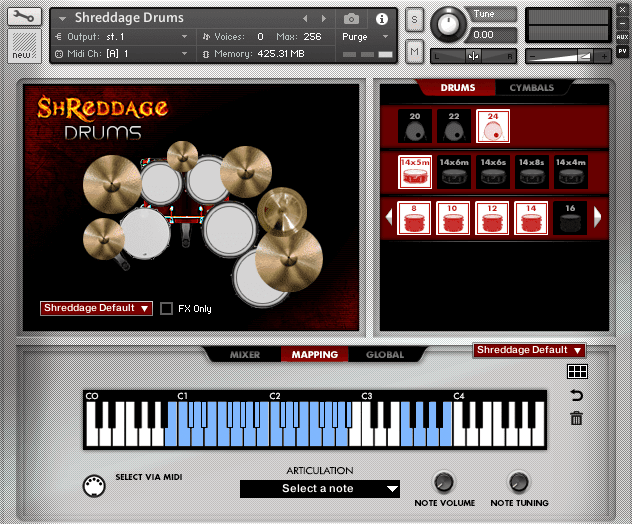Click the hi-hat cymbal in kit view
This screenshot has width=632, height=524.
(x=103, y=239)
